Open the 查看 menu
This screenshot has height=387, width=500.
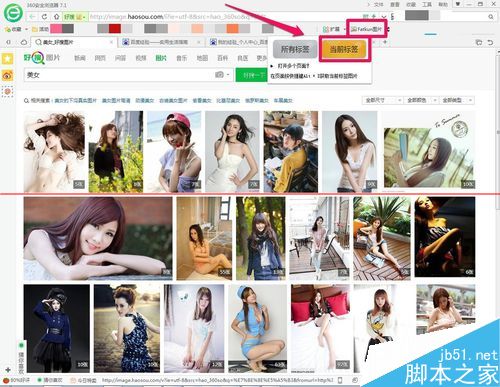(x=395, y=4)
